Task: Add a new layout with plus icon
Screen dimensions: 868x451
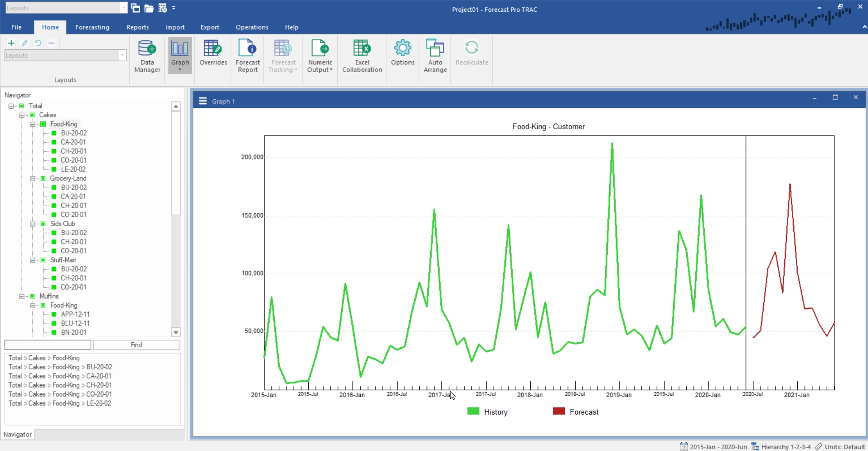Action: [11, 43]
